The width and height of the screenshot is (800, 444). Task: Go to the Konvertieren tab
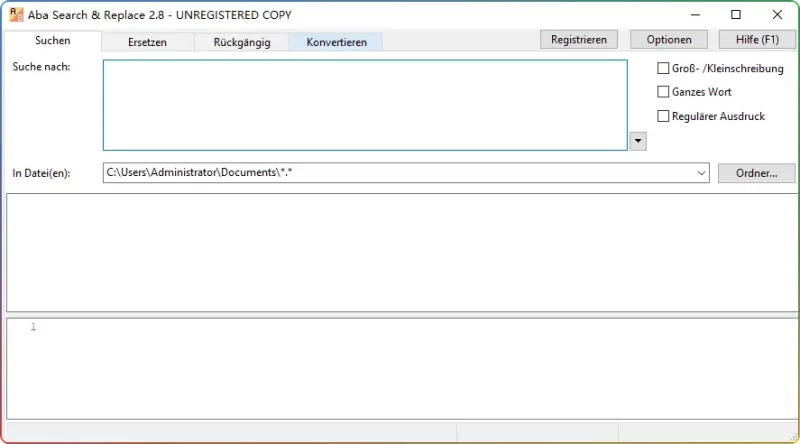pos(336,42)
